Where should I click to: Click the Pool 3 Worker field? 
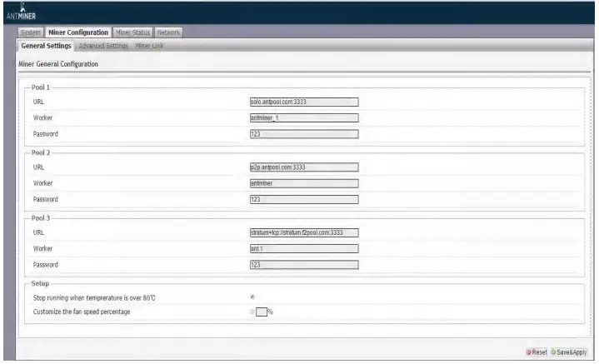click(304, 249)
